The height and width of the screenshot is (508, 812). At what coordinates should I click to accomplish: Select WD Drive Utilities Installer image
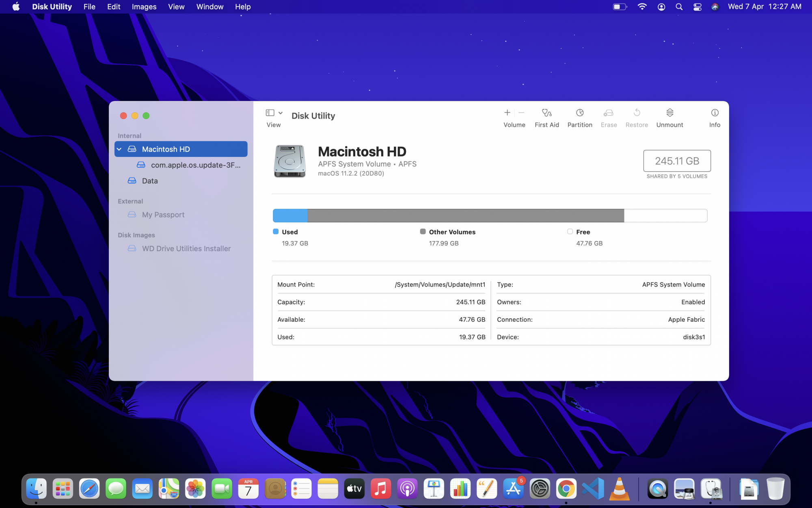point(186,248)
